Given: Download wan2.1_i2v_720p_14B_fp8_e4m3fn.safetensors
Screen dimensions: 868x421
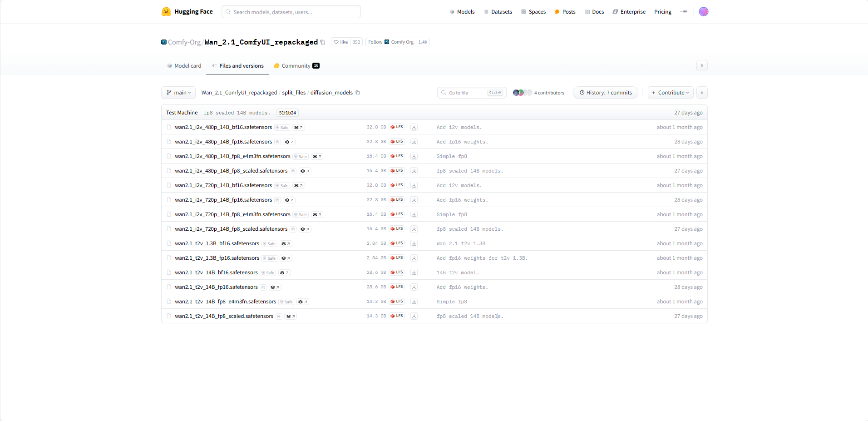Looking at the screenshot, I should click(414, 214).
